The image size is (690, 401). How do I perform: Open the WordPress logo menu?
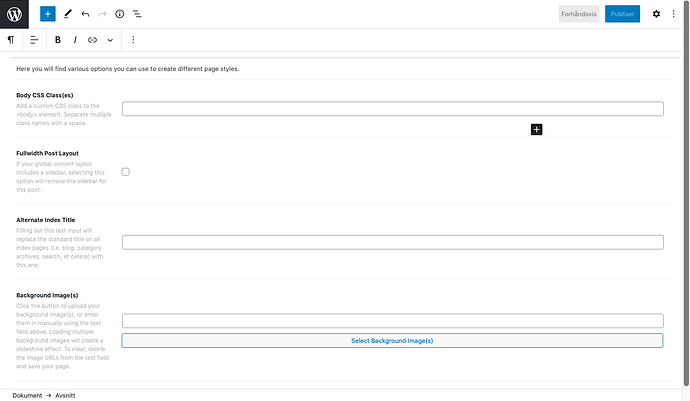click(x=14, y=14)
